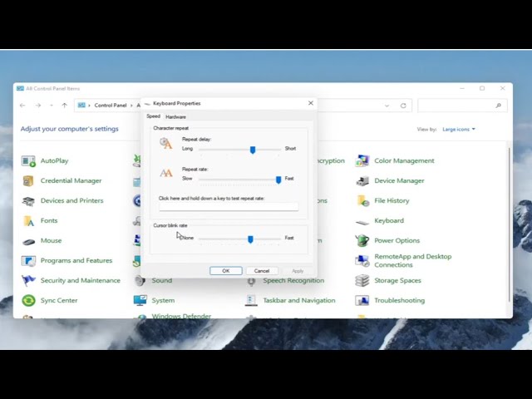
Task: Open the File History icon
Action: coord(362,201)
